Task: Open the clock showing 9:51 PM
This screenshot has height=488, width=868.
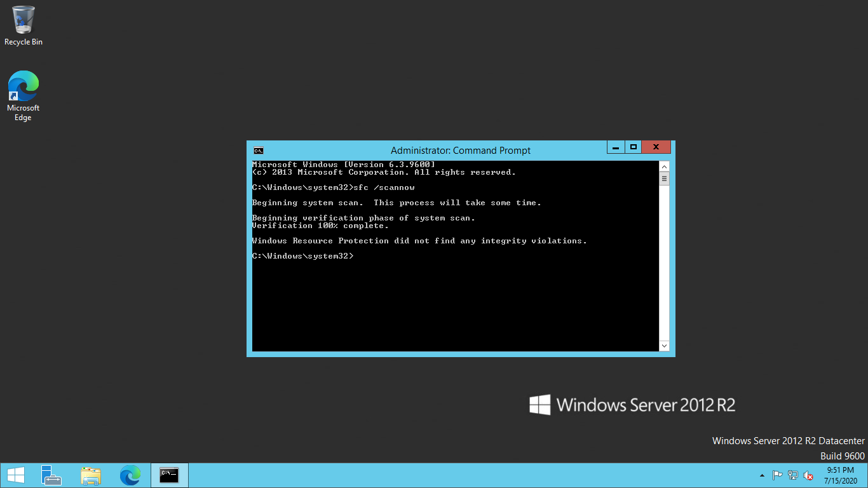Action: click(840, 475)
